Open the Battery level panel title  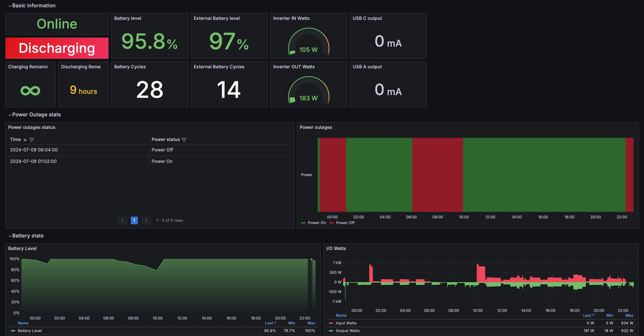[x=128, y=18]
